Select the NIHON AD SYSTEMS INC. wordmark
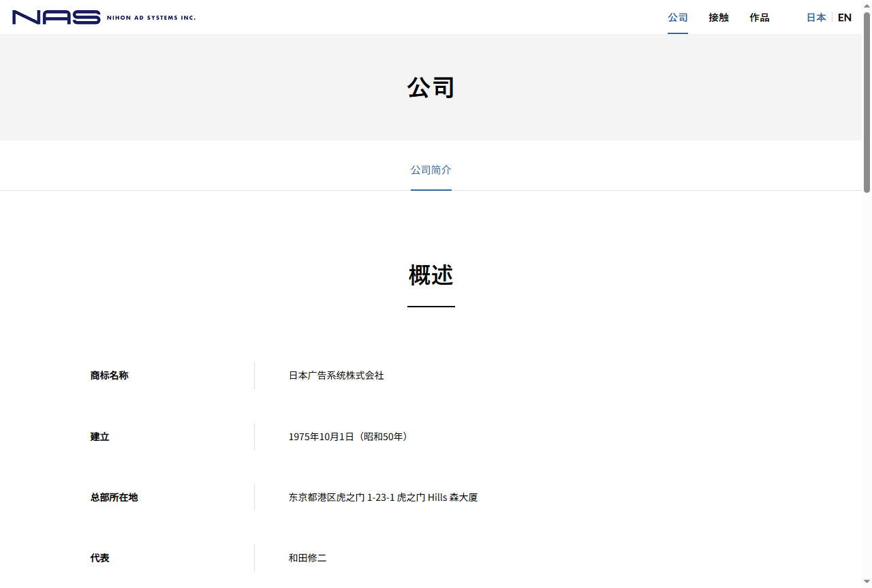This screenshot has width=872, height=588. 151,18
